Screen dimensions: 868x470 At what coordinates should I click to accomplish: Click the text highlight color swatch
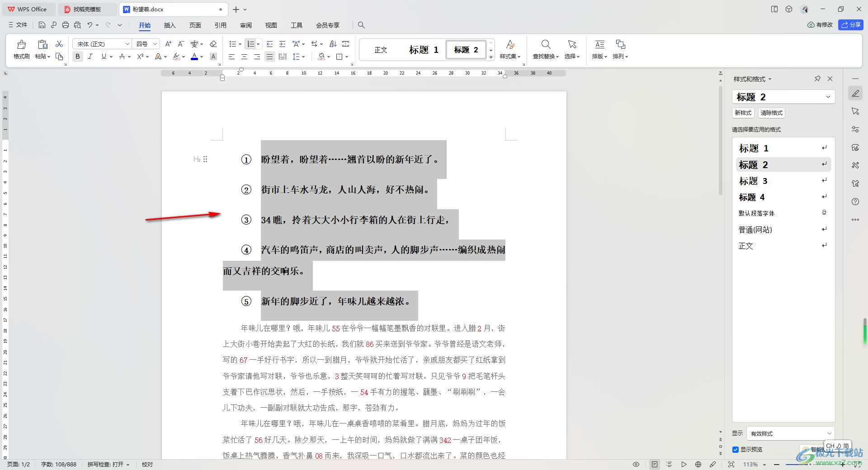click(x=176, y=56)
